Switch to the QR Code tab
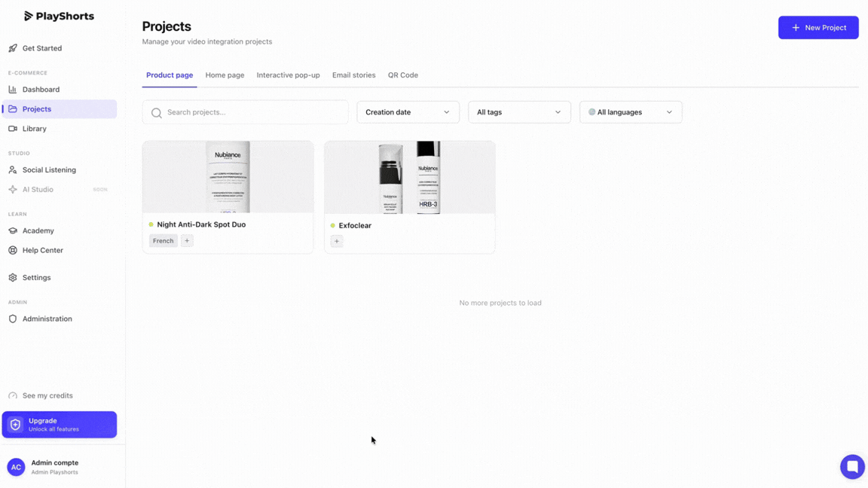This screenshot has width=868, height=488. [403, 75]
